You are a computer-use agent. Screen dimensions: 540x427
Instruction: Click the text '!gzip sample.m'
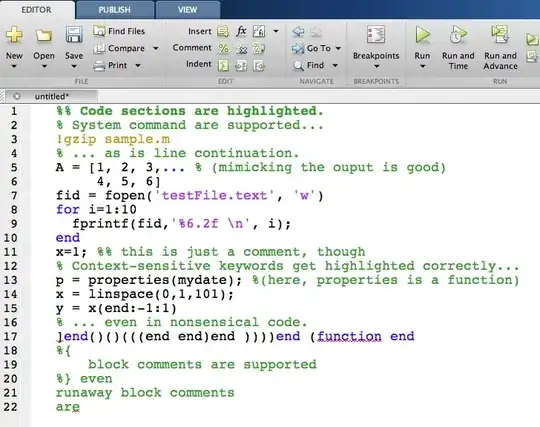(x=113, y=139)
